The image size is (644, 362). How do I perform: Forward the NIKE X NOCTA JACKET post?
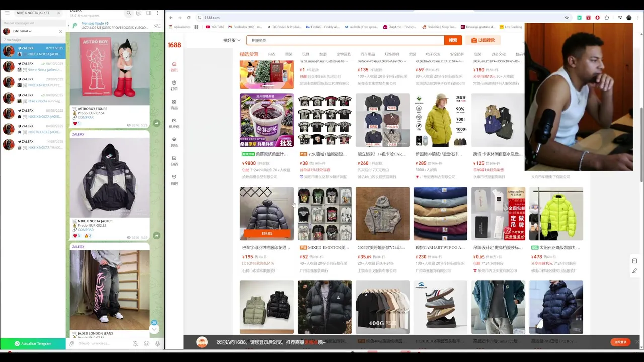point(156,236)
